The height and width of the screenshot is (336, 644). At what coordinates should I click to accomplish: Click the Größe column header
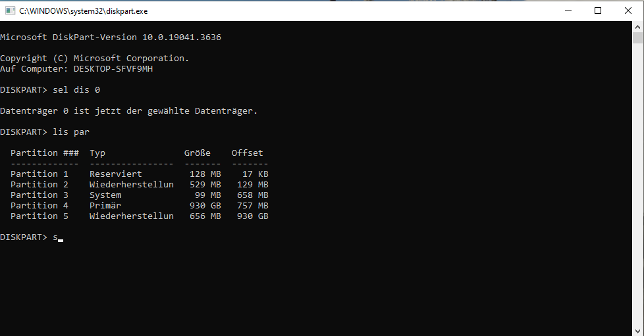tap(197, 153)
